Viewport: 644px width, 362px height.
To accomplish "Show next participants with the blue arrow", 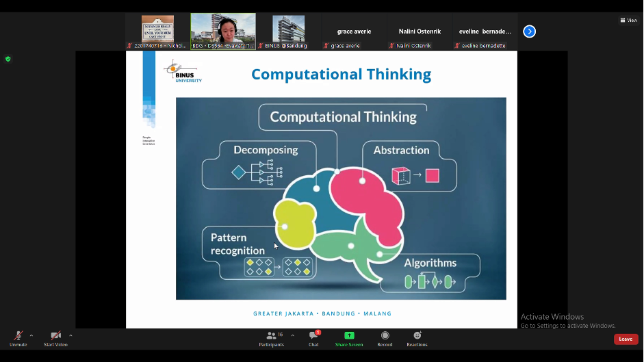I will pos(529,31).
